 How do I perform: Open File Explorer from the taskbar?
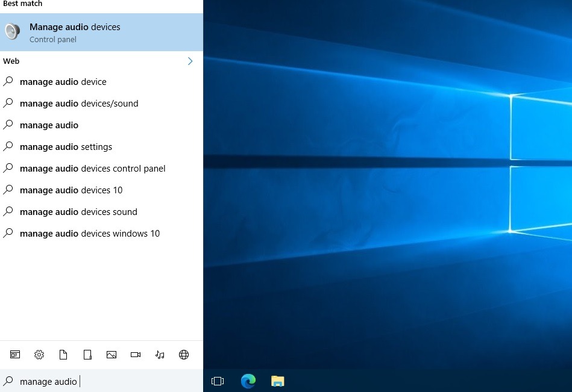tap(278, 381)
